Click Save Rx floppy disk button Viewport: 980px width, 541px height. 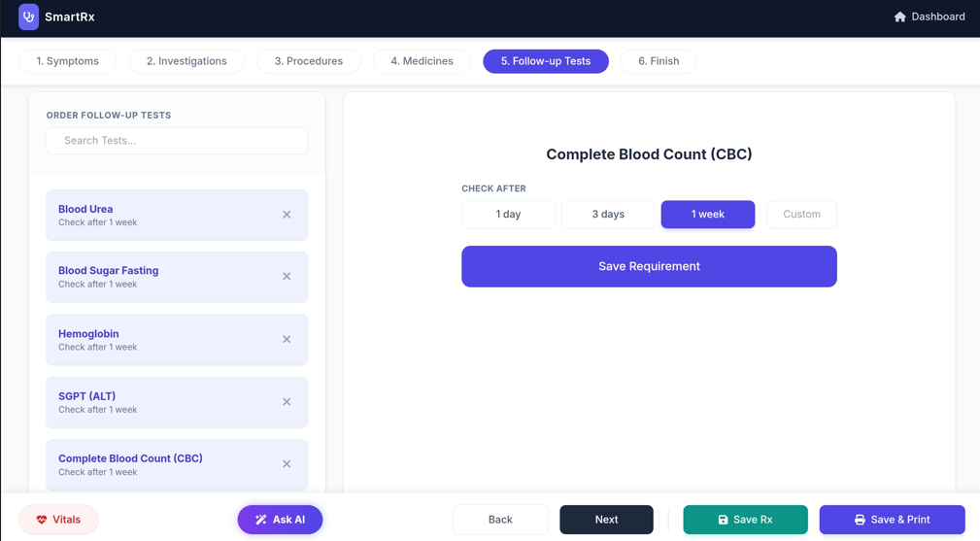tap(745, 520)
